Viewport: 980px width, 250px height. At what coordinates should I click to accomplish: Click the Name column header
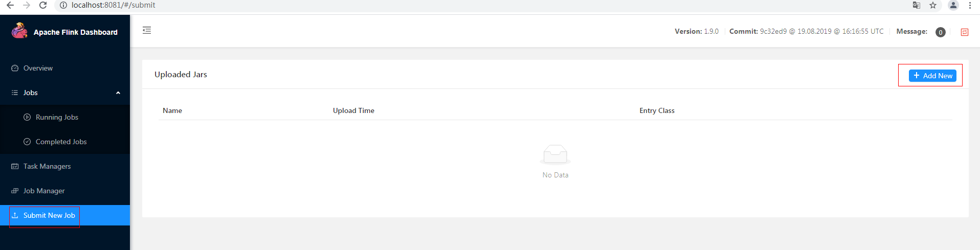coord(172,110)
